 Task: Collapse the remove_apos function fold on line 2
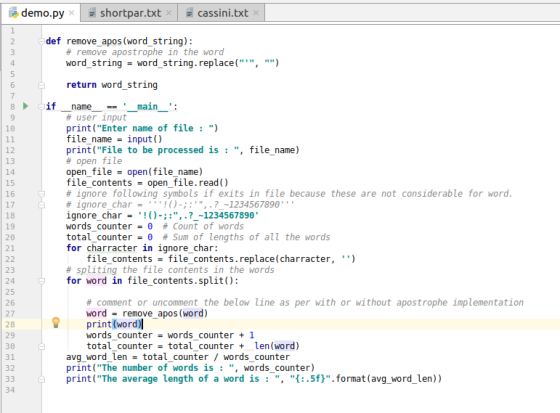click(x=41, y=41)
